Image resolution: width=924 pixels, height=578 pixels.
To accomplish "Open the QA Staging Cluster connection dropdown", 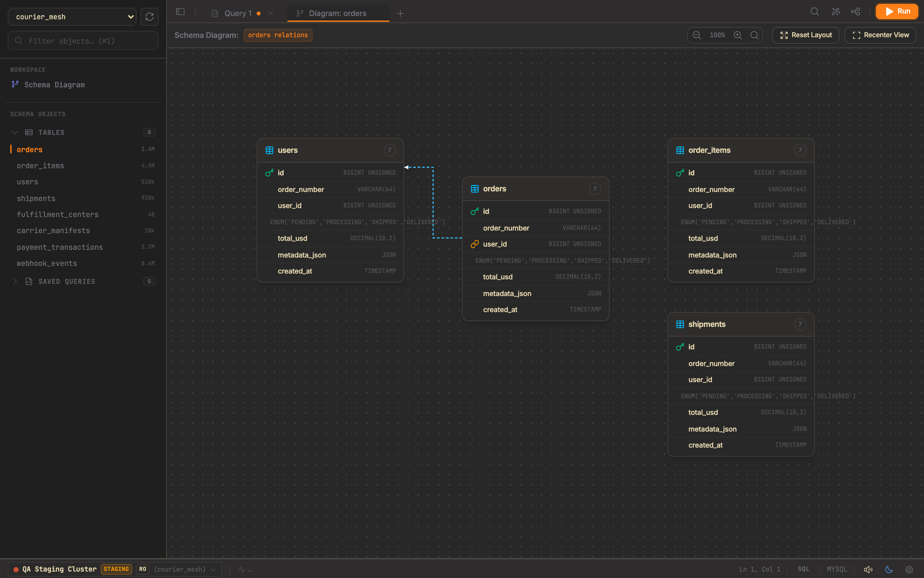I will [x=115, y=569].
